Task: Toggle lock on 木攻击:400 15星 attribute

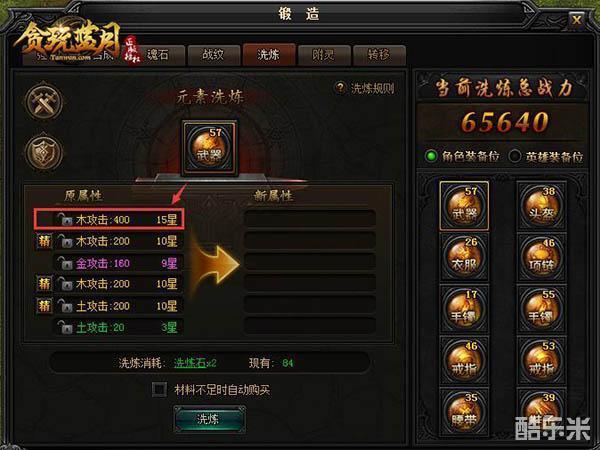Action: 65,220
